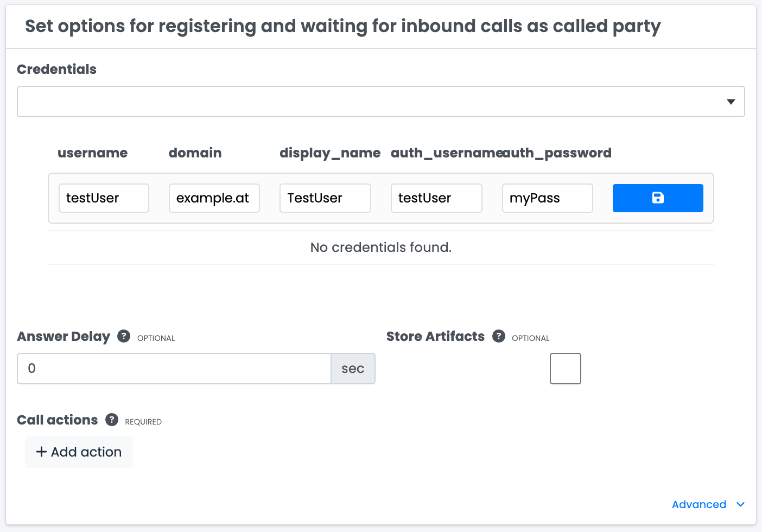Click the Credentials heading
This screenshot has width=762, height=532.
pyautogui.click(x=57, y=69)
